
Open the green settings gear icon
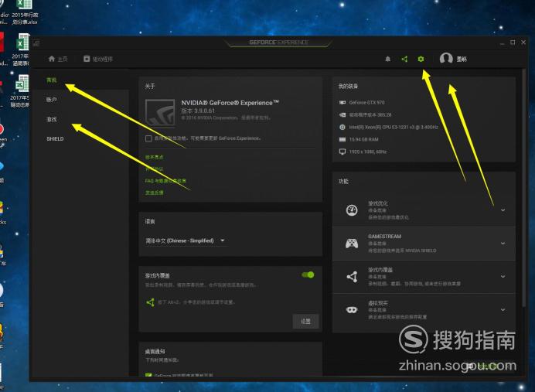click(421, 59)
